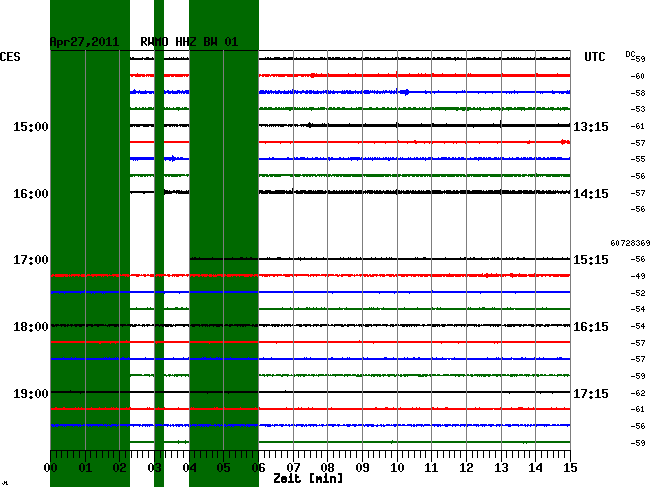The width and height of the screenshot is (650, 494).
Task: Click the 13:15 UTC time label
Action: 591,126
